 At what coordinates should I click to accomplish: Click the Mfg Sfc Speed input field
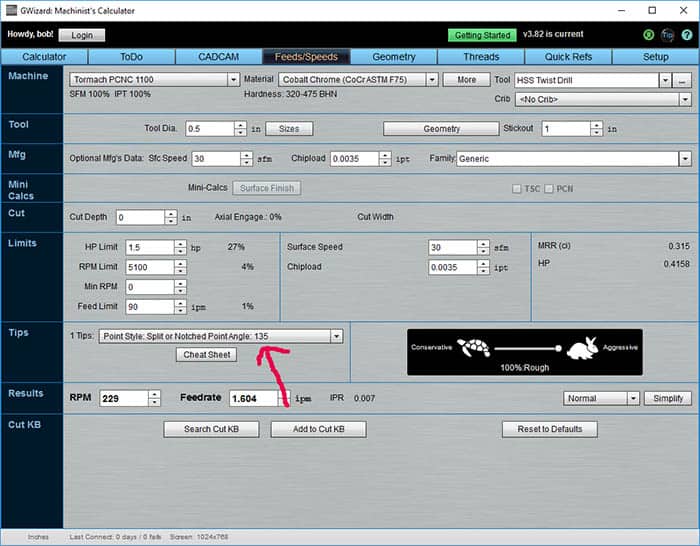point(217,159)
